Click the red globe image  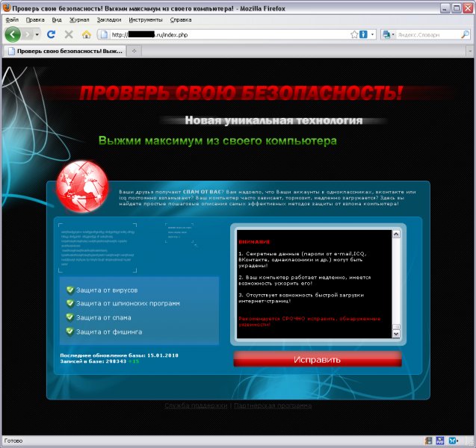click(x=82, y=186)
